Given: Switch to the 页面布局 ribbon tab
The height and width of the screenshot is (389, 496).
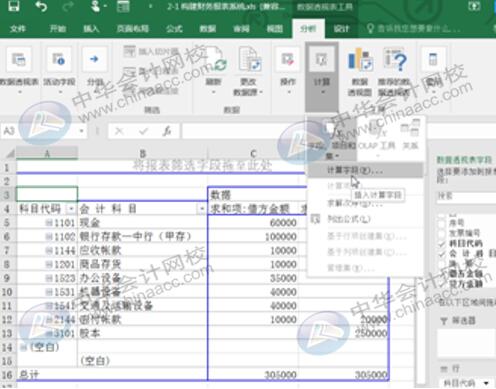Looking at the screenshot, I should [132, 29].
